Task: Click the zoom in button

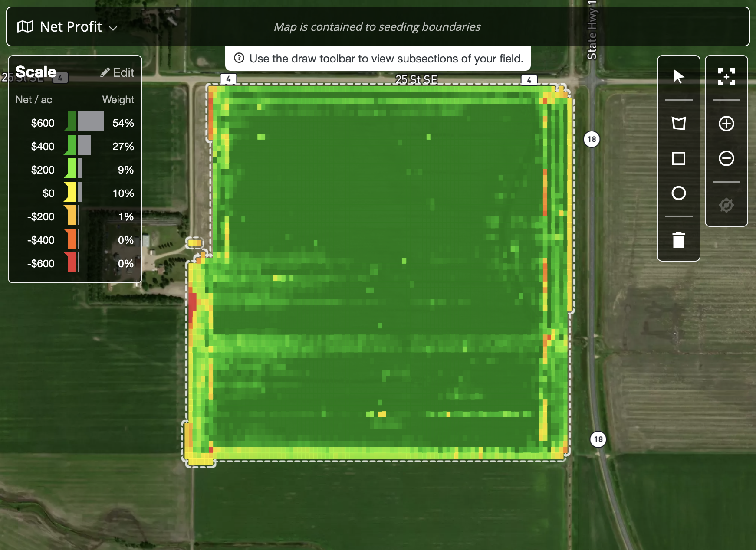Action: pyautogui.click(x=726, y=123)
